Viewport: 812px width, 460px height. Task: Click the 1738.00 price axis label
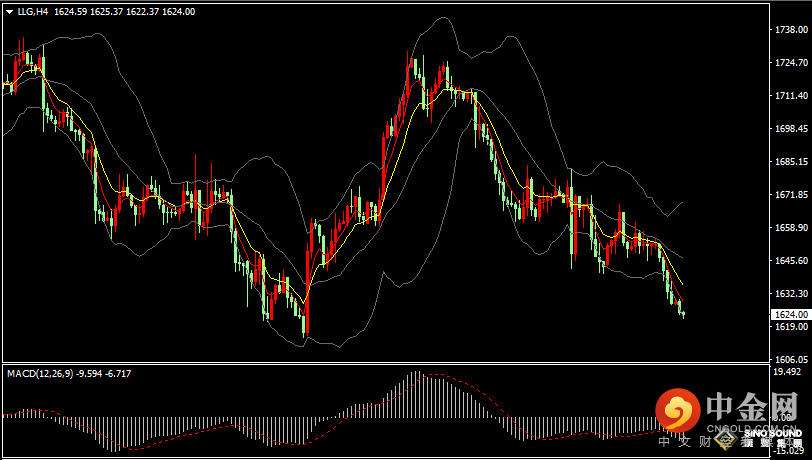(792, 30)
